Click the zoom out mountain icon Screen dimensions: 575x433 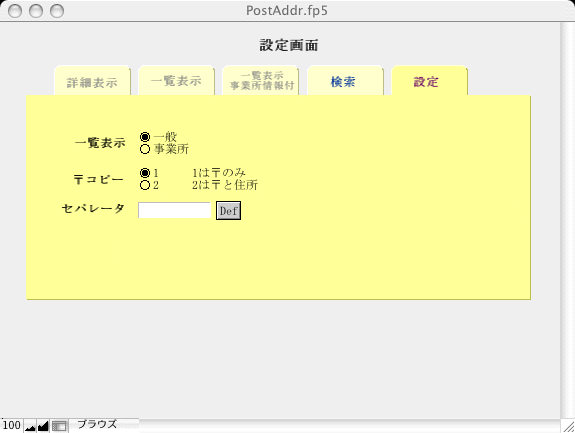click(30, 426)
